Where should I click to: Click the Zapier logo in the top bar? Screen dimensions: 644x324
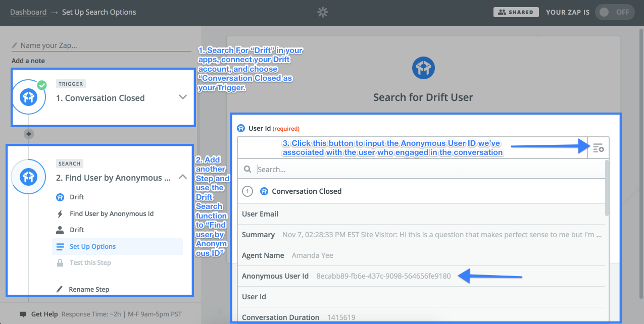pyautogui.click(x=322, y=12)
